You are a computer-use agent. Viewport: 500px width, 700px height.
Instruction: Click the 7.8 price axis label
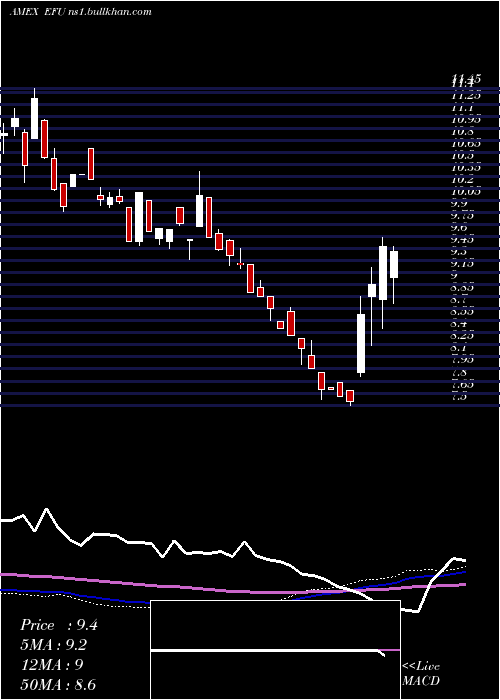tap(461, 372)
